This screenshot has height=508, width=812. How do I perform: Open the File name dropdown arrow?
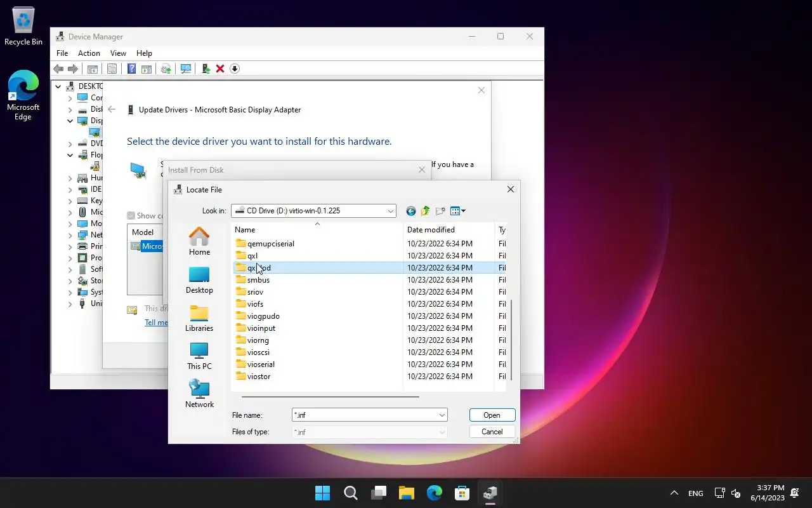pos(442,415)
